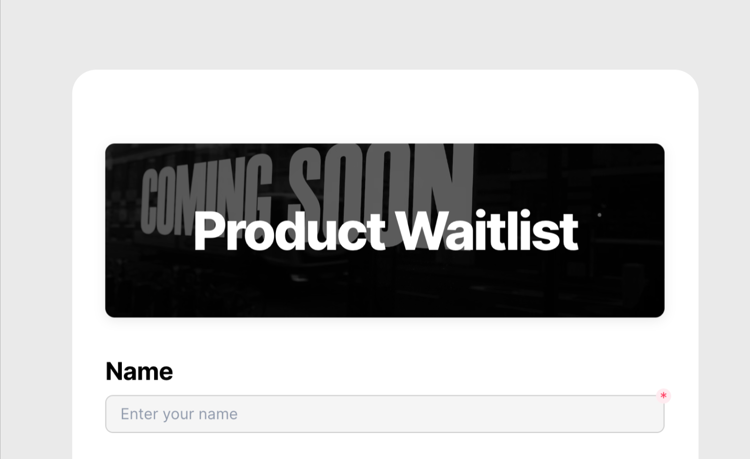Click the Name field label
This screenshot has height=459, width=750.
click(x=139, y=372)
